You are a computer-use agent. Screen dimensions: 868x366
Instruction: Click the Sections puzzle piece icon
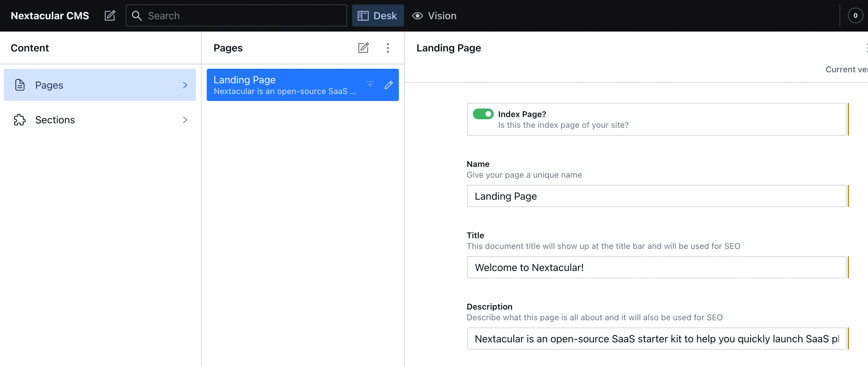[20, 120]
